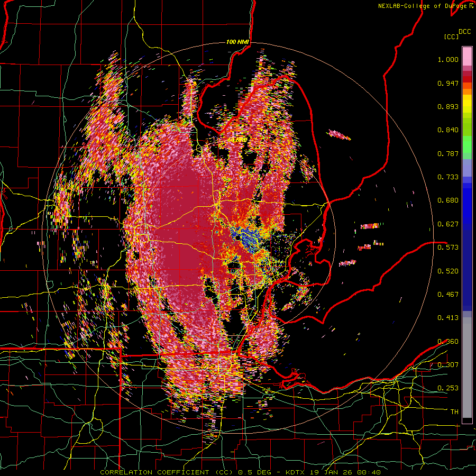Click the 0.307 color scale value
Screen dimensions: 476x476
448,365
